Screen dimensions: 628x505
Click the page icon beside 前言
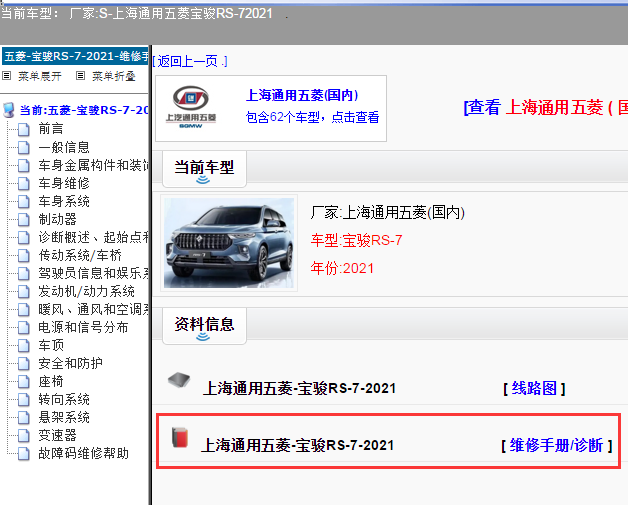tap(24, 129)
